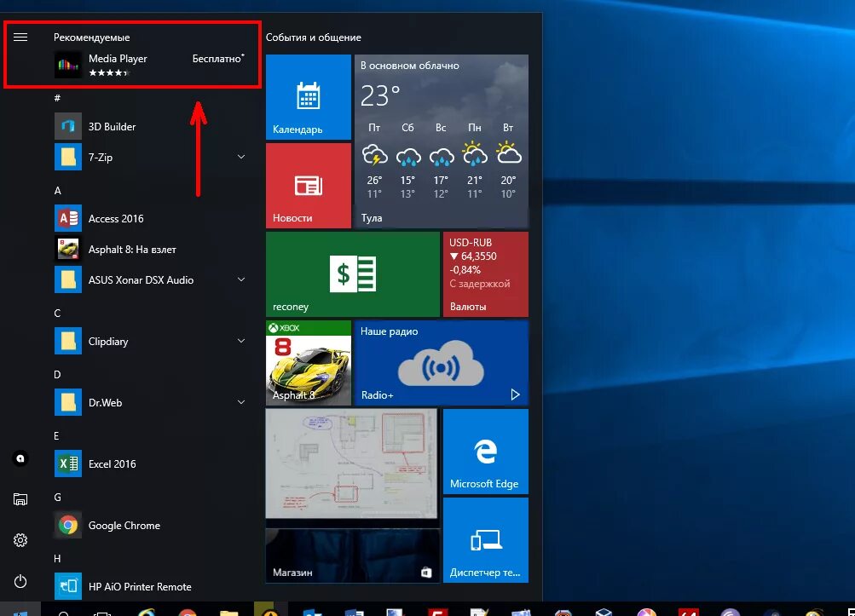Screen dimensions: 855x616
Task: Click the E letter header
Action: (x=57, y=436)
